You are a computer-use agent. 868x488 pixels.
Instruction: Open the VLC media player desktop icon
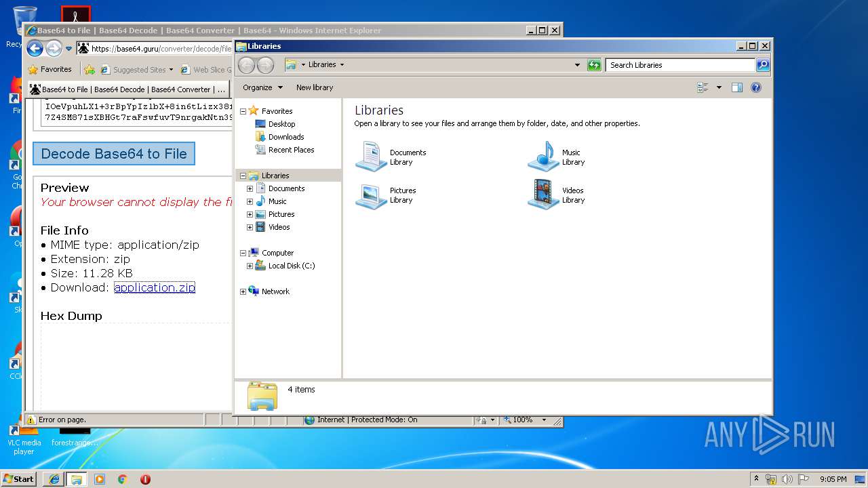pyautogui.click(x=24, y=437)
